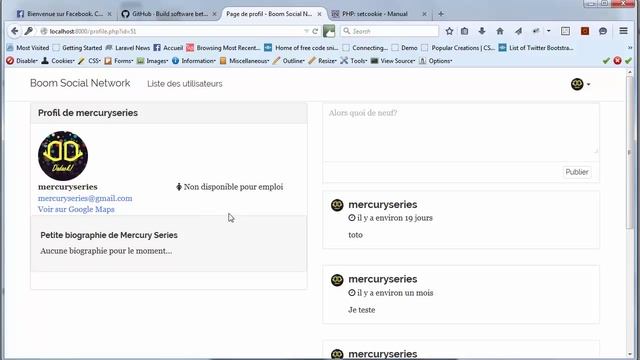The width and height of the screenshot is (640, 360).
Task: Open the Images web developer menu
Action: (152, 61)
